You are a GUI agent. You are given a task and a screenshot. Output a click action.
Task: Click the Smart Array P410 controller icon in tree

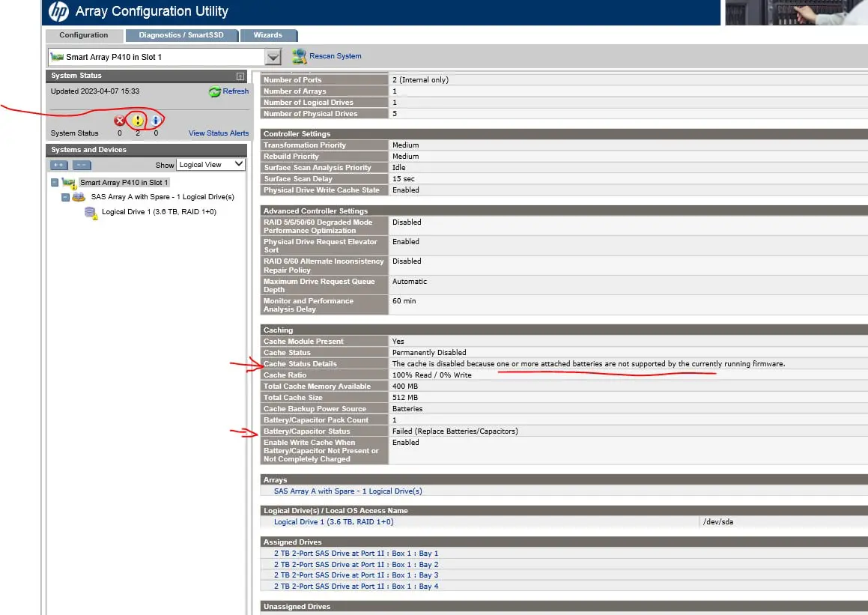[x=69, y=183]
